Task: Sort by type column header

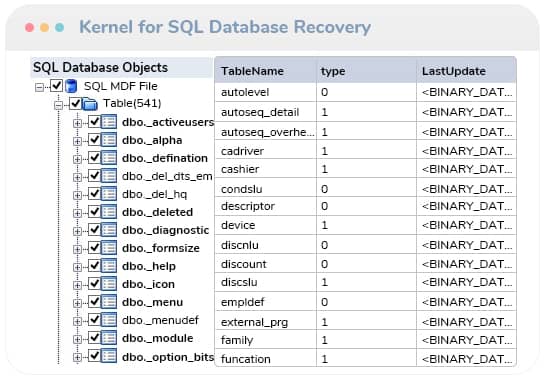Action: [366, 71]
